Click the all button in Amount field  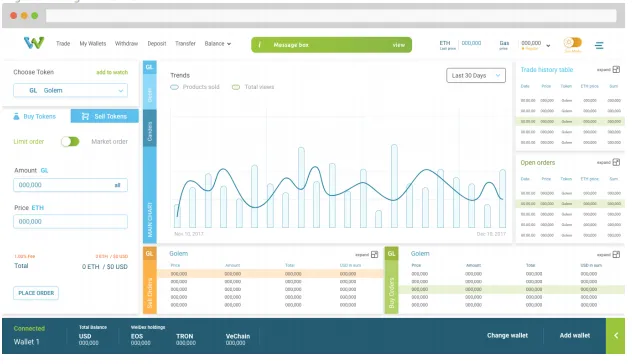pos(117,185)
